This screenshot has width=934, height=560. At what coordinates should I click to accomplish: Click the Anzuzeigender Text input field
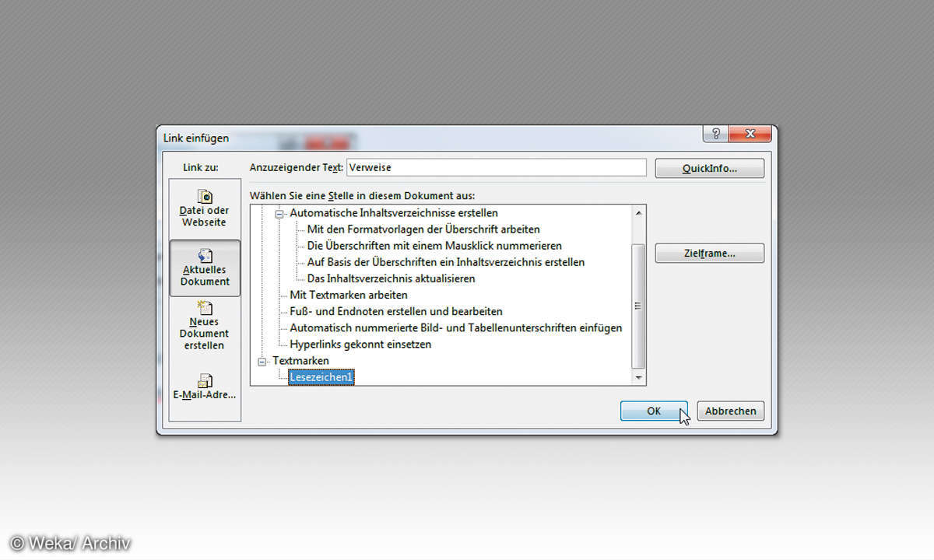pyautogui.click(x=496, y=167)
